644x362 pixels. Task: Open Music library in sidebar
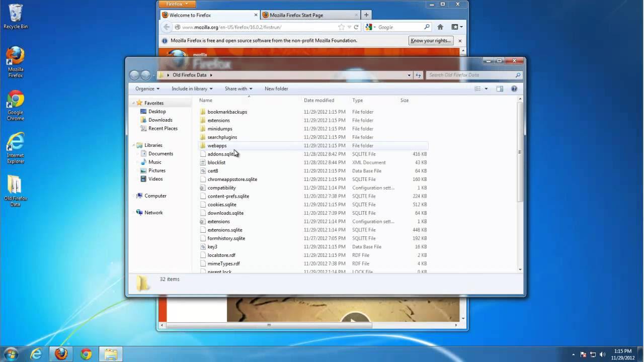pos(154,162)
